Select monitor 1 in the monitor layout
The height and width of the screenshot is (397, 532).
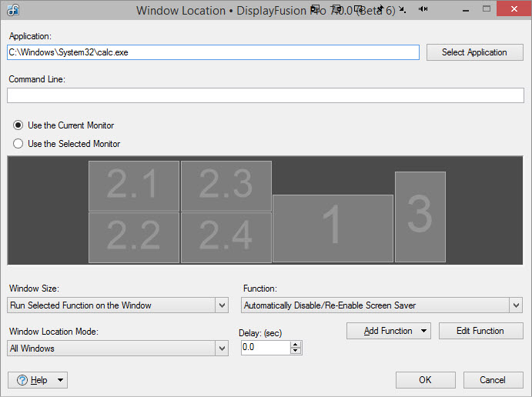click(333, 228)
